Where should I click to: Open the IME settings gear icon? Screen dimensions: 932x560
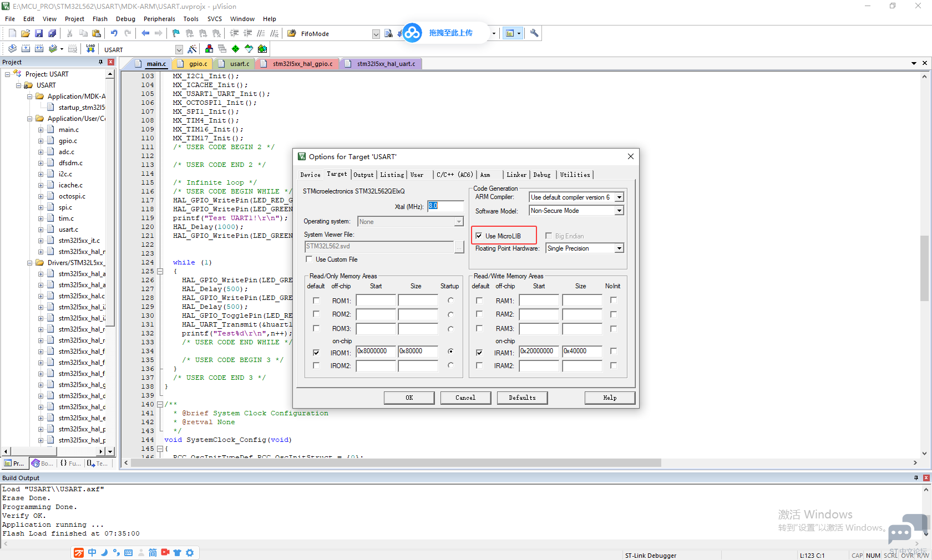(190, 553)
